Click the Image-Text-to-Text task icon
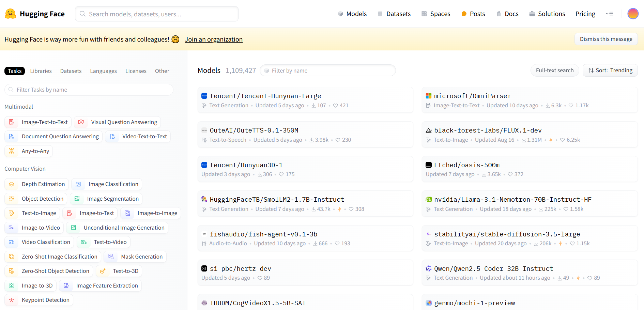 [12, 122]
